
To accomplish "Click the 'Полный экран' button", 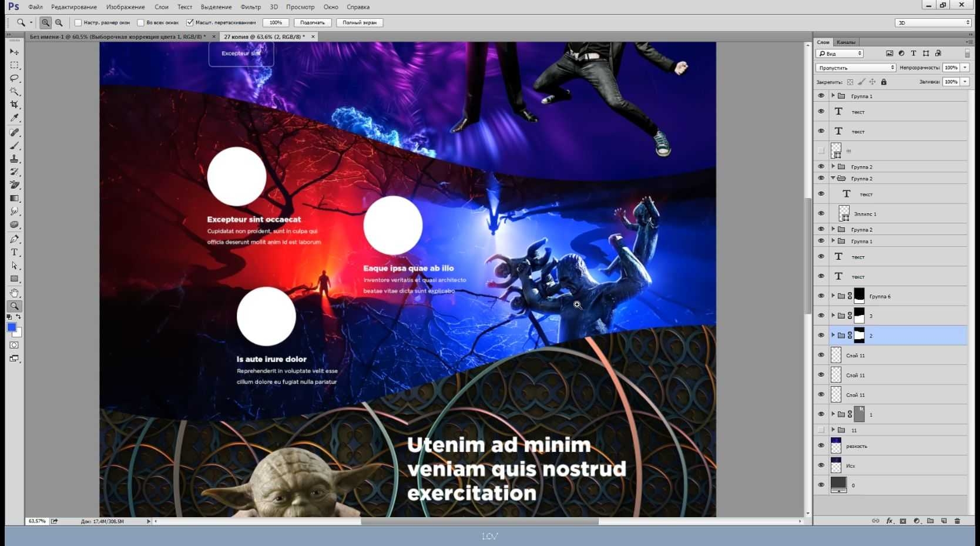I will coord(360,23).
